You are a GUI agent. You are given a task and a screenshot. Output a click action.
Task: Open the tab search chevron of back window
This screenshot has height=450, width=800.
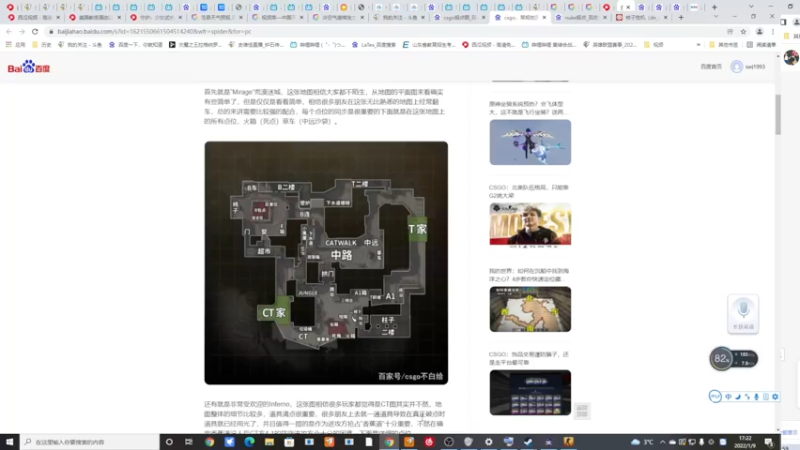(x=751, y=7)
